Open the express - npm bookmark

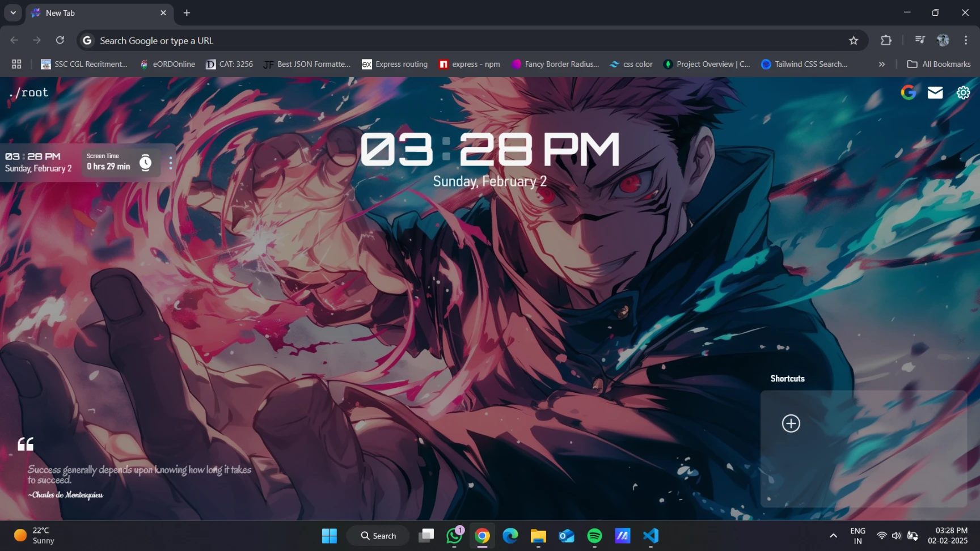point(469,64)
